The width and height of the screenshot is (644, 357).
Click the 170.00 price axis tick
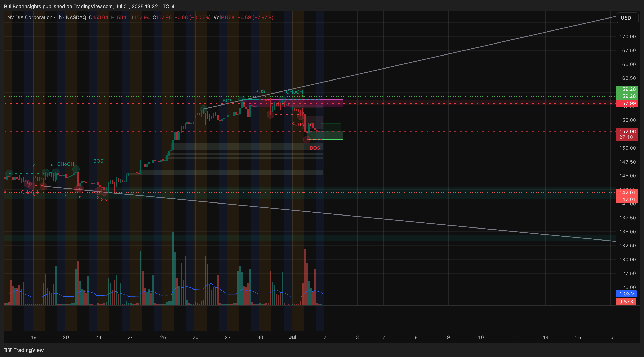click(x=627, y=37)
